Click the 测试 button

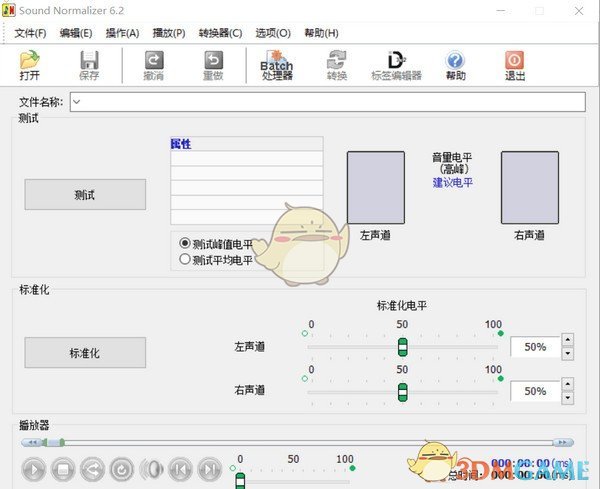point(85,194)
